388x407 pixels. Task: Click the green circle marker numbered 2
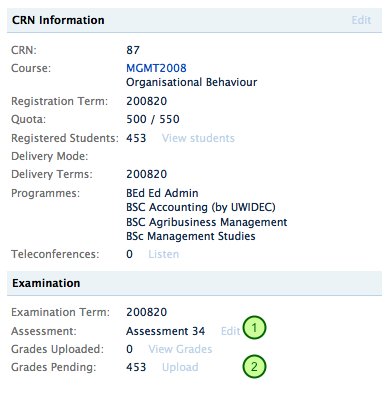coord(254,367)
